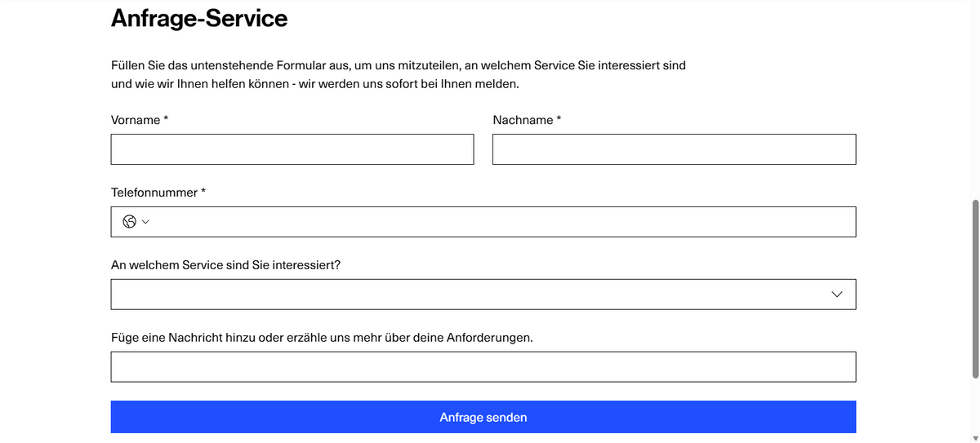The width and height of the screenshot is (980, 443).
Task: Click the chevron arrow of the service dropdown
Action: (836, 295)
